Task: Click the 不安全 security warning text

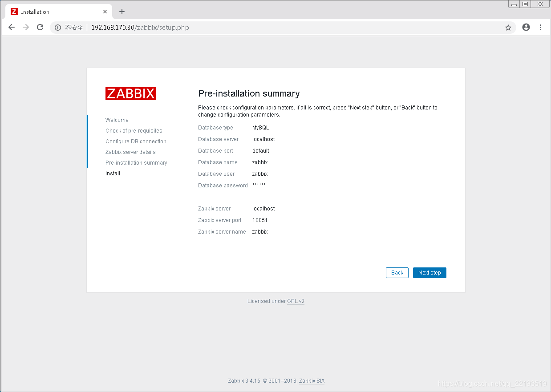Action: tap(74, 28)
